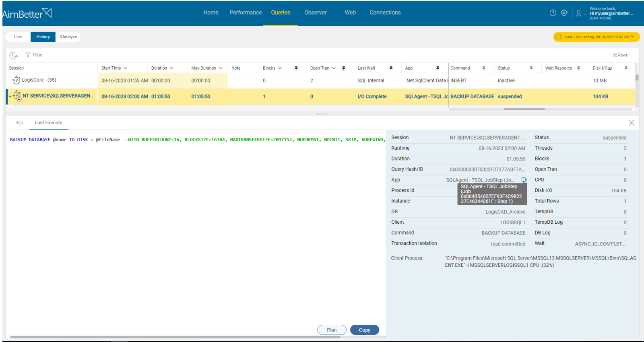Viewport: 644px width, 342px height.
Task: Open the Blocks column dropdown arrow
Action: 280,68
